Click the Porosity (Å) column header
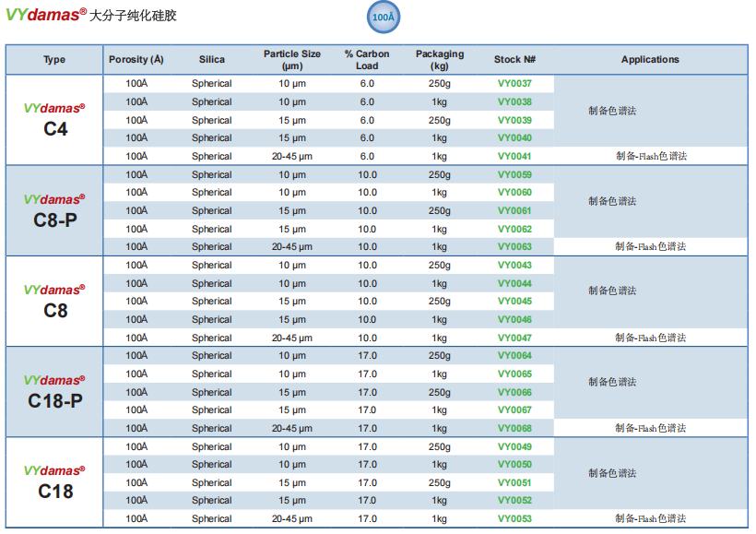Image resolution: width=756 pixels, height=534 pixels. tap(136, 59)
